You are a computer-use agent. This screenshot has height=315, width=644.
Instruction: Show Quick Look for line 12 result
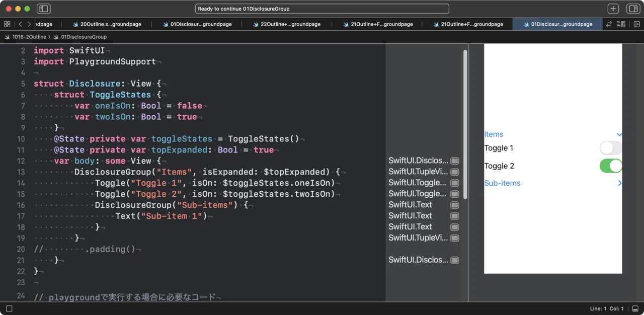point(454,161)
